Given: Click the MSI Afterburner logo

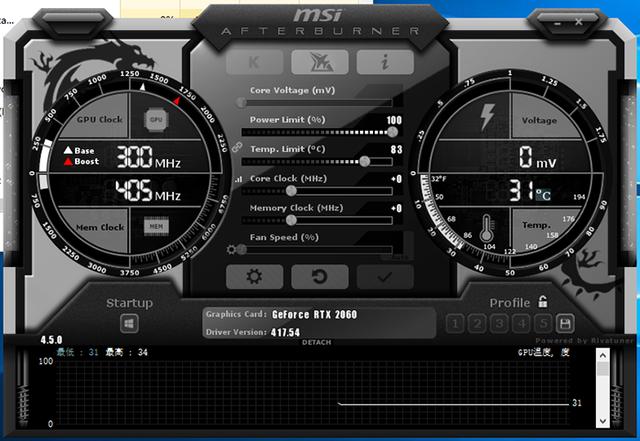Looking at the screenshot, I should 320,22.
